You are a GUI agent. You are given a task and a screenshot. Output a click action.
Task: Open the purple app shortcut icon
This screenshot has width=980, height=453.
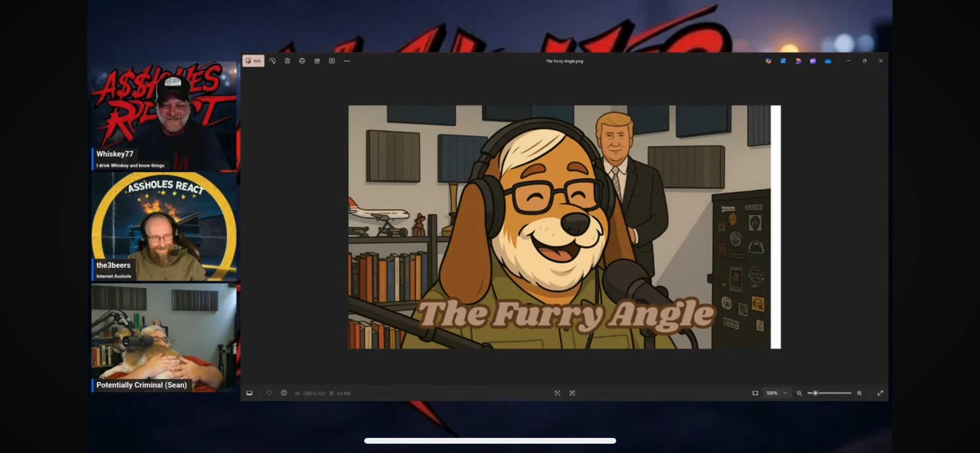(813, 61)
